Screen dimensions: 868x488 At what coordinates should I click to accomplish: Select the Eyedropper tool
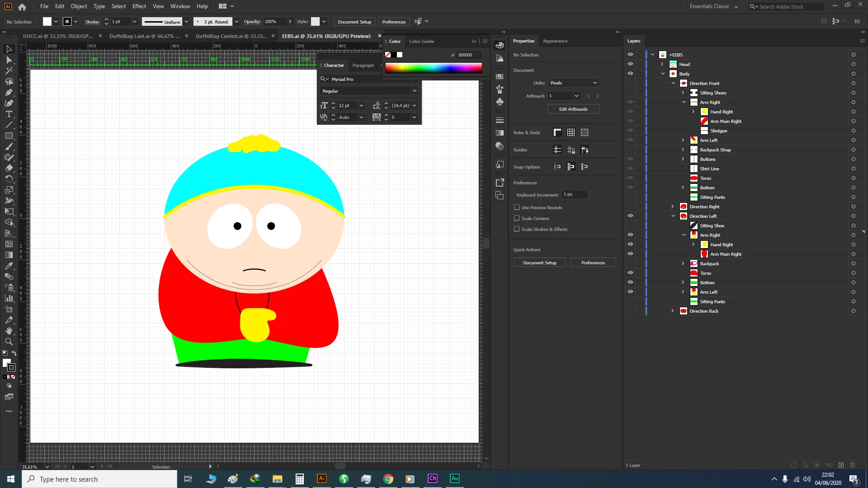point(9,266)
